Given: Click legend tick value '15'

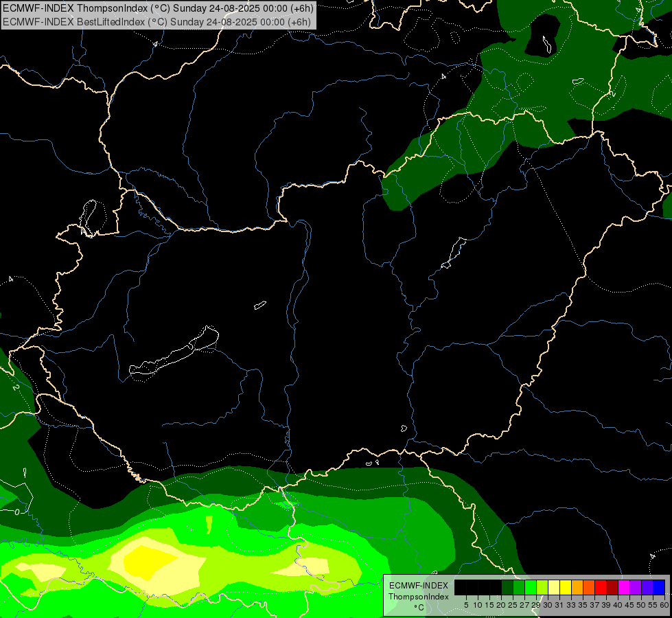Looking at the screenshot, I should pos(489,605).
